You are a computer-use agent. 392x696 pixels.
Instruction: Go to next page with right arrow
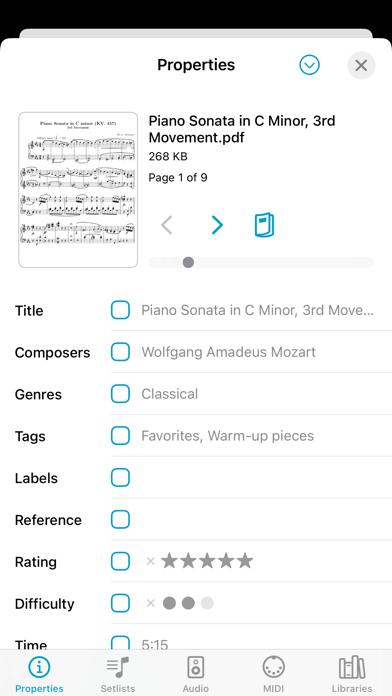[x=217, y=225]
